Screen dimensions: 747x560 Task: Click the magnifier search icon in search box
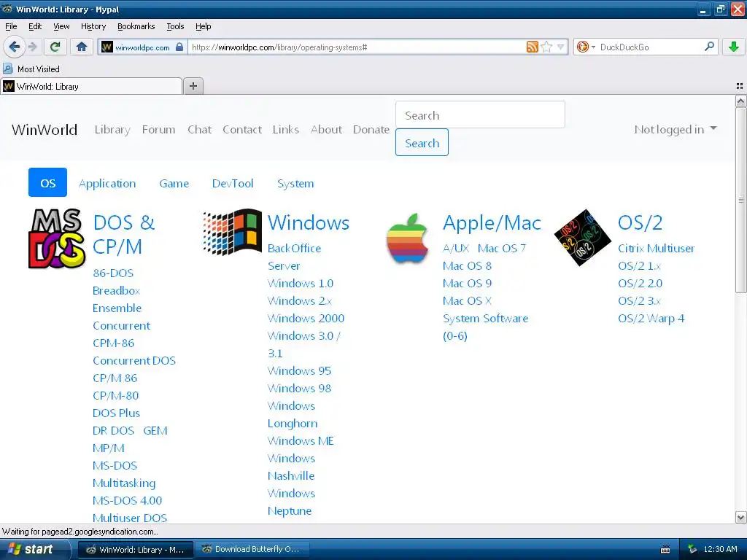tap(709, 47)
